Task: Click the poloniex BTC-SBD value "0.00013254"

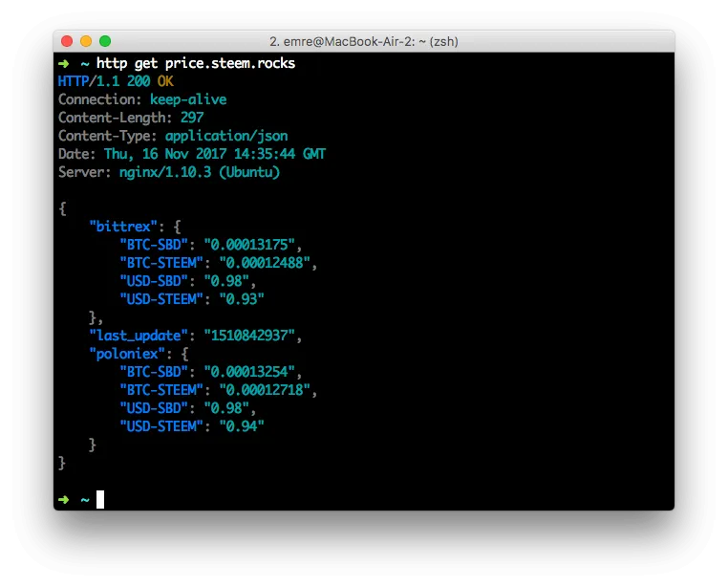Action: pyautogui.click(x=249, y=372)
